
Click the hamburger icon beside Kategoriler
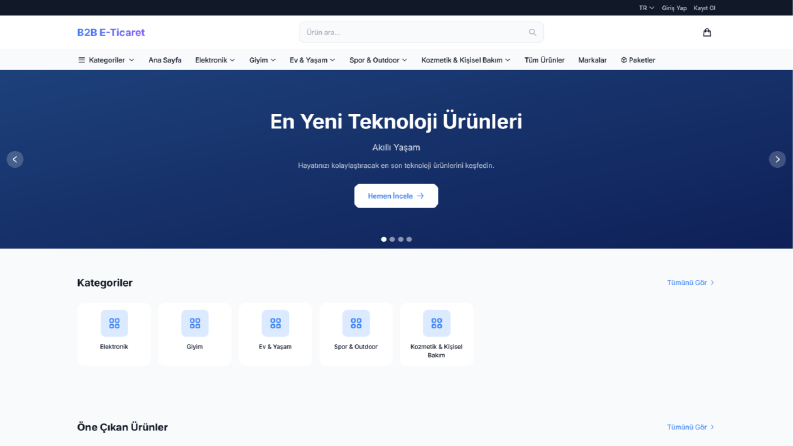coord(81,60)
